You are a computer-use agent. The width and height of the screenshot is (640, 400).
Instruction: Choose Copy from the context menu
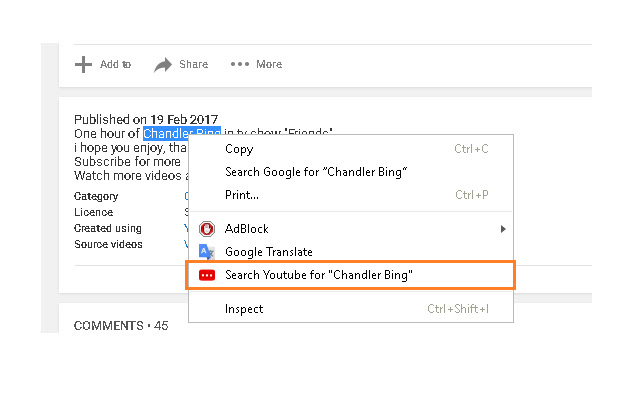click(351, 149)
